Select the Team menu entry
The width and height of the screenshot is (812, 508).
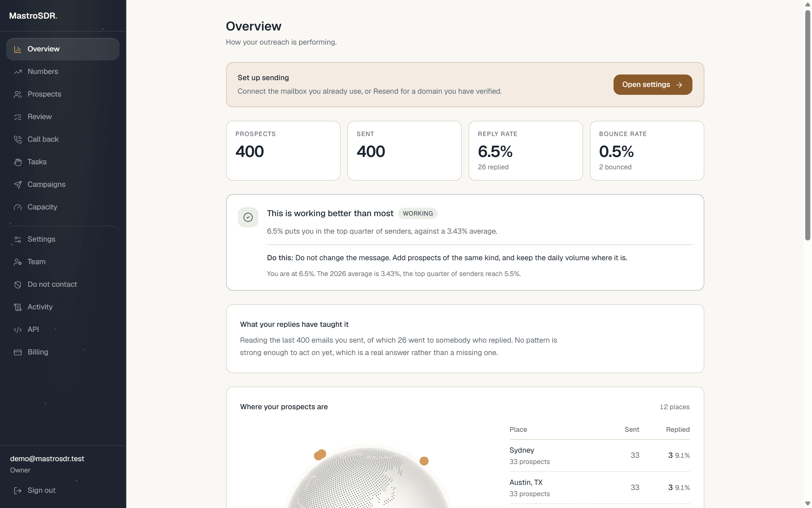[x=63, y=262]
